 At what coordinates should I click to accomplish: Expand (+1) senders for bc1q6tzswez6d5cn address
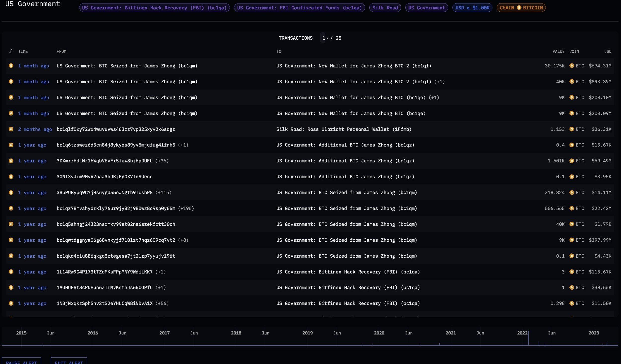183,145
